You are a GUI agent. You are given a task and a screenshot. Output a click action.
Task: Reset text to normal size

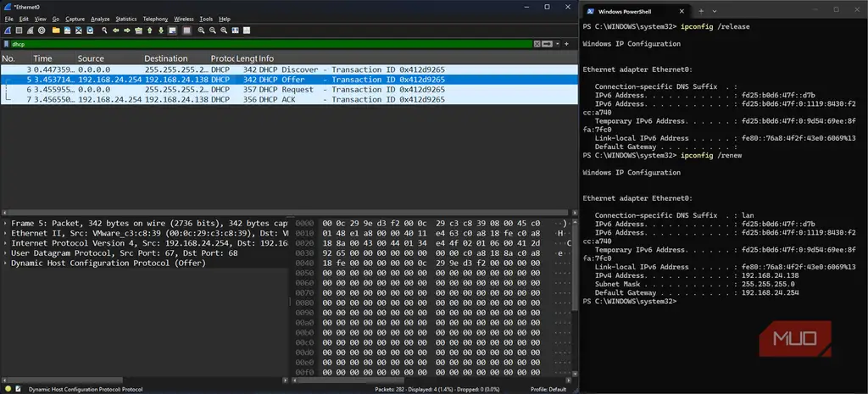point(224,31)
